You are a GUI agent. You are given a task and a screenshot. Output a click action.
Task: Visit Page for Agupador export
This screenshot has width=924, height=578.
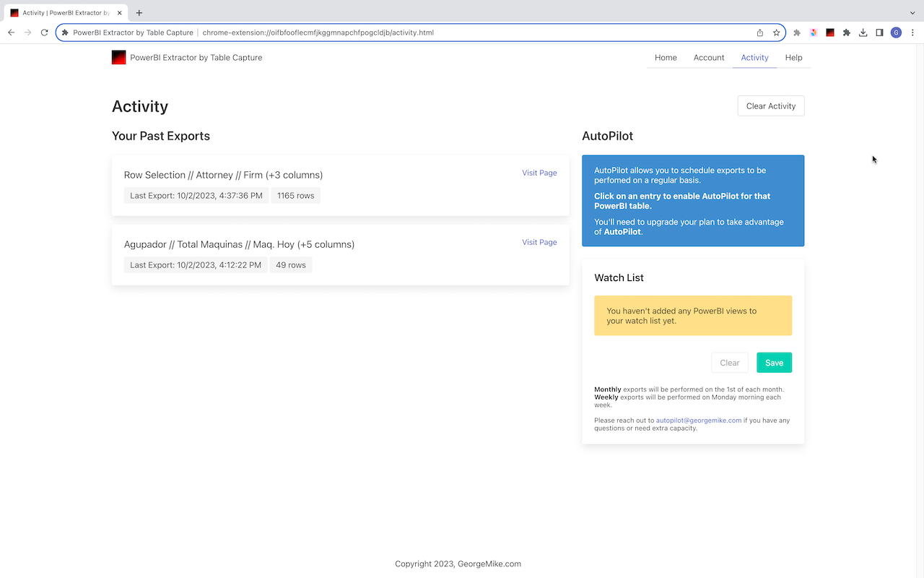click(539, 242)
